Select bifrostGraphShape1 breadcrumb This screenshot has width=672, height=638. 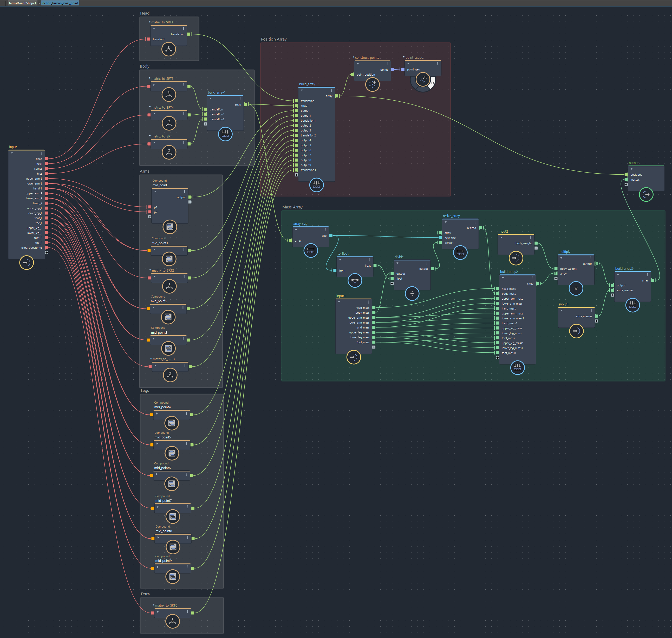point(22,3)
